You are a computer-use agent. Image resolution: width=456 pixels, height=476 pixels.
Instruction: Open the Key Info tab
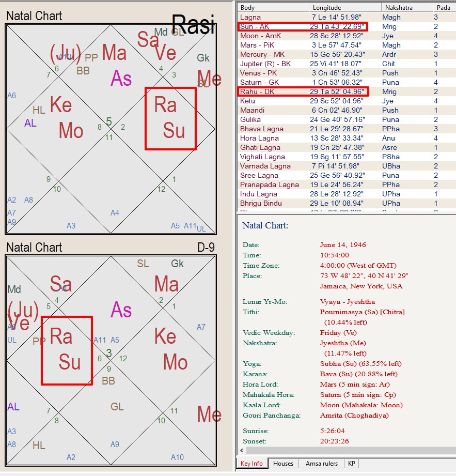point(251,464)
